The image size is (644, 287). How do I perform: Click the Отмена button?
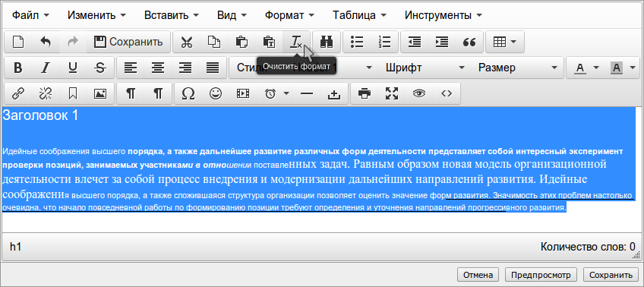[478, 275]
